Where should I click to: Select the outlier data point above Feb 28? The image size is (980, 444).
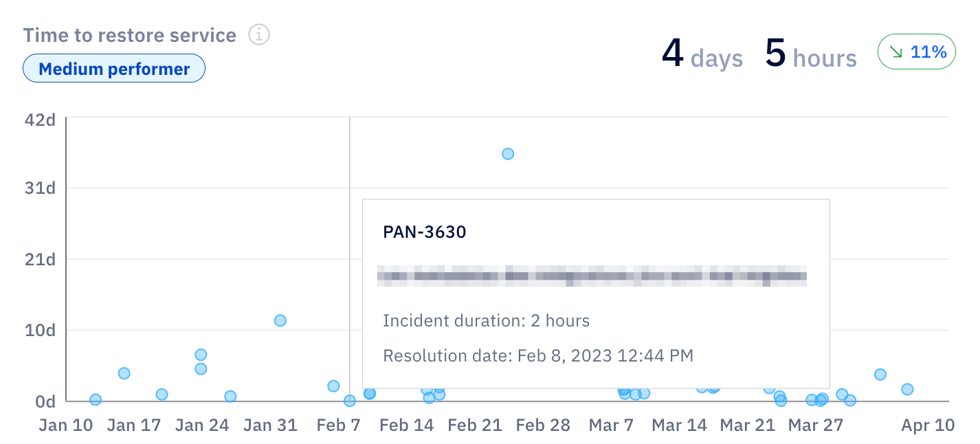[x=509, y=155]
